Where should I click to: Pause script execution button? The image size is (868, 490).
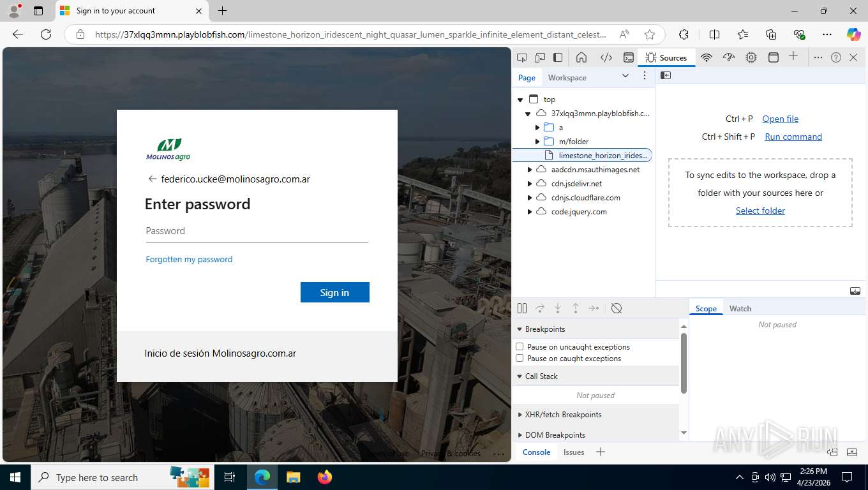pos(522,308)
